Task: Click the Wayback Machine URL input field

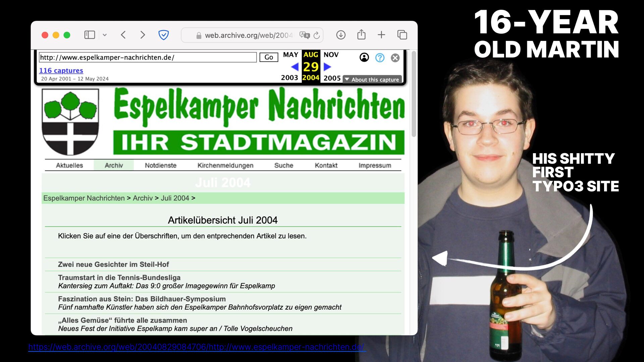Action: 148,57
